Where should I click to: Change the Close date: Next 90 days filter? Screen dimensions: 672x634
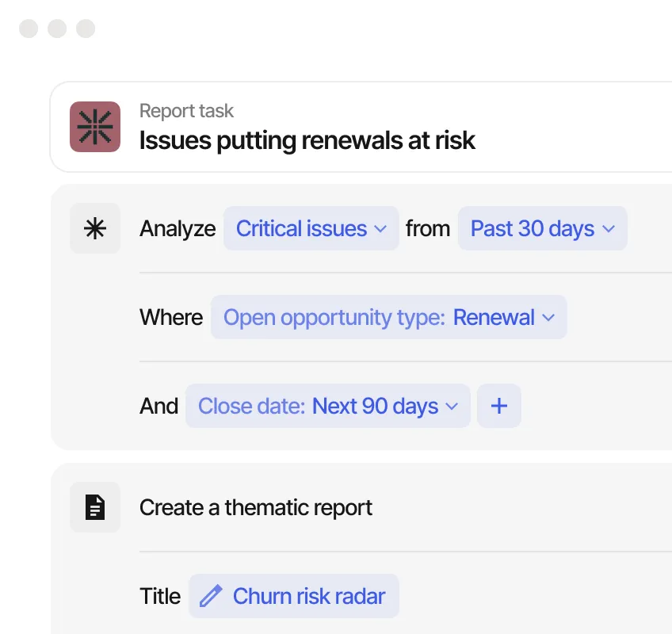(327, 406)
